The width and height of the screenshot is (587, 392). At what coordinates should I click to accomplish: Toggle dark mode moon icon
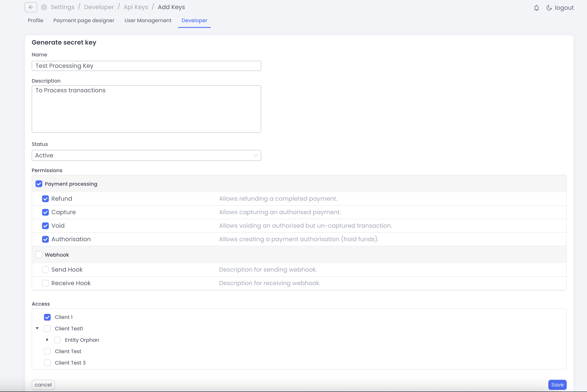(549, 8)
